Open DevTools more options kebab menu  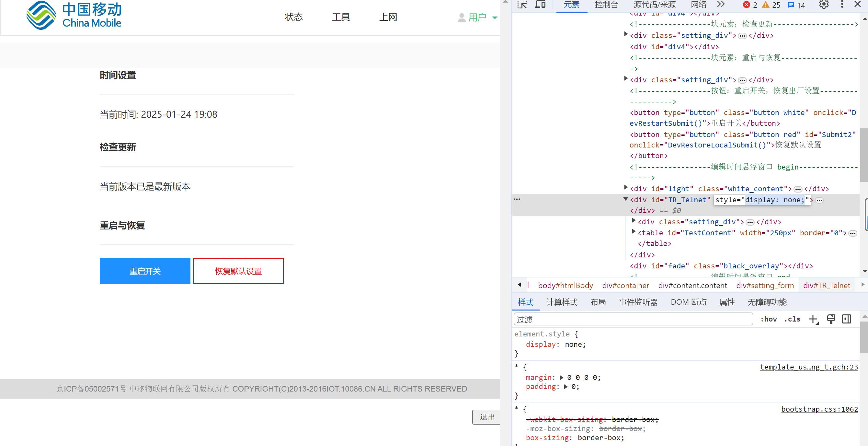pyautogui.click(x=842, y=5)
